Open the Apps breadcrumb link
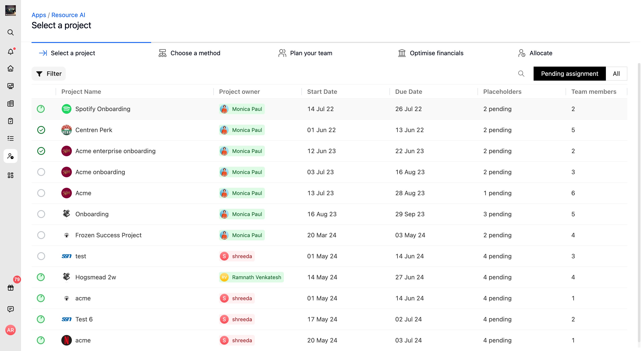The height and width of the screenshot is (351, 644). point(39,15)
